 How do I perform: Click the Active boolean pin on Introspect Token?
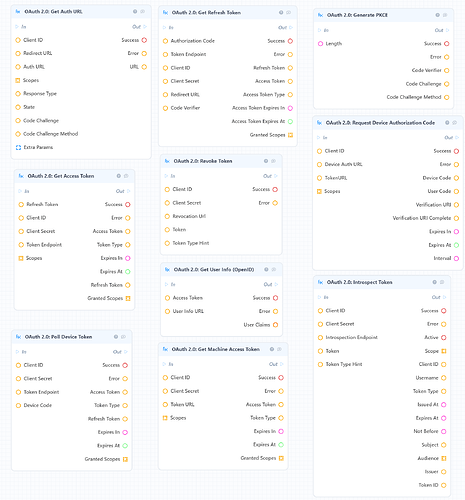(x=444, y=338)
